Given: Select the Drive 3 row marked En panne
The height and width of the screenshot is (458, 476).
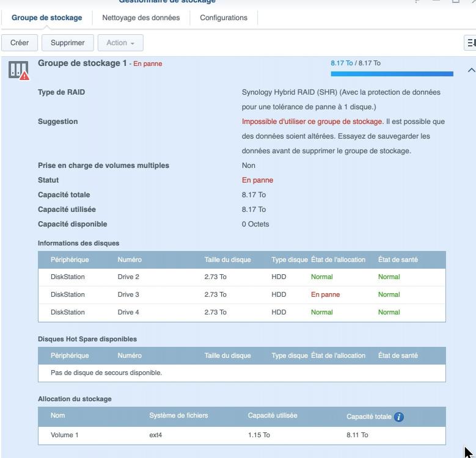Looking at the screenshot, I should click(x=241, y=295).
